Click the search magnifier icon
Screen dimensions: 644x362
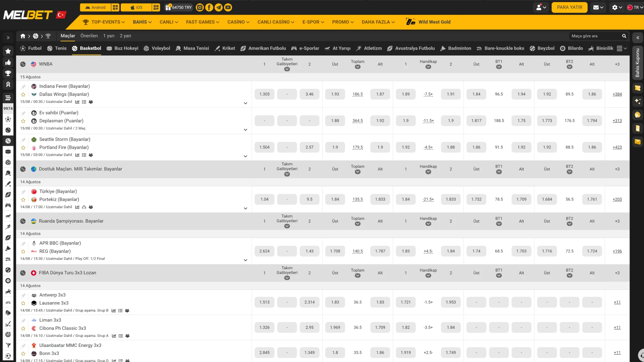coord(624,36)
